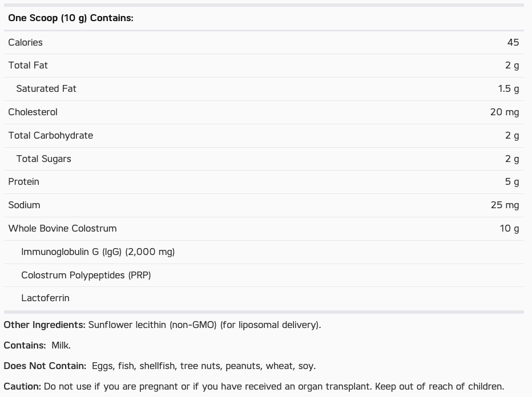Click the Total Carbohydrate label
The height and width of the screenshot is (397, 532).
tap(51, 135)
